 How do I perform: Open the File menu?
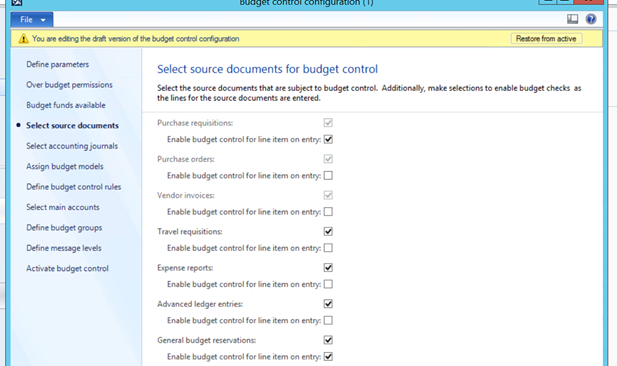click(31, 20)
